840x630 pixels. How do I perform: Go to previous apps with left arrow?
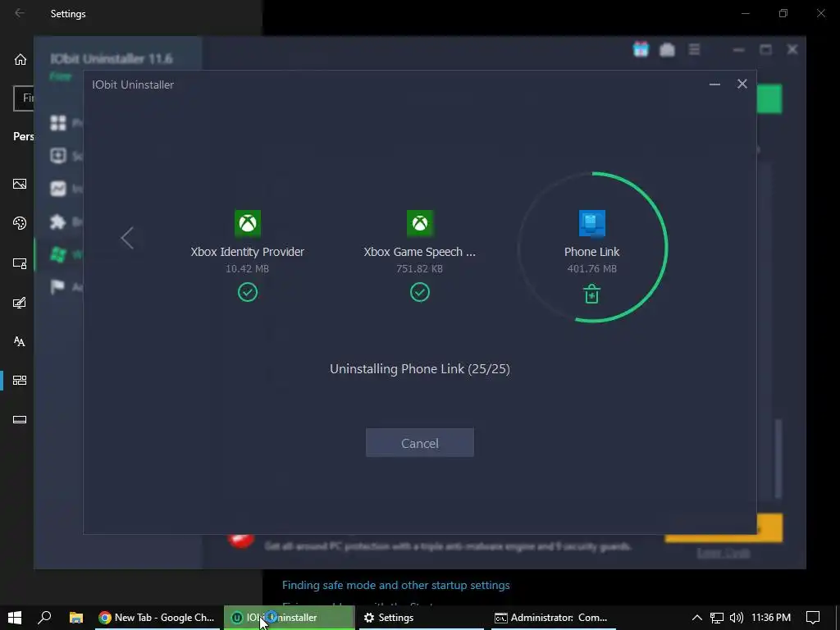[127, 238]
